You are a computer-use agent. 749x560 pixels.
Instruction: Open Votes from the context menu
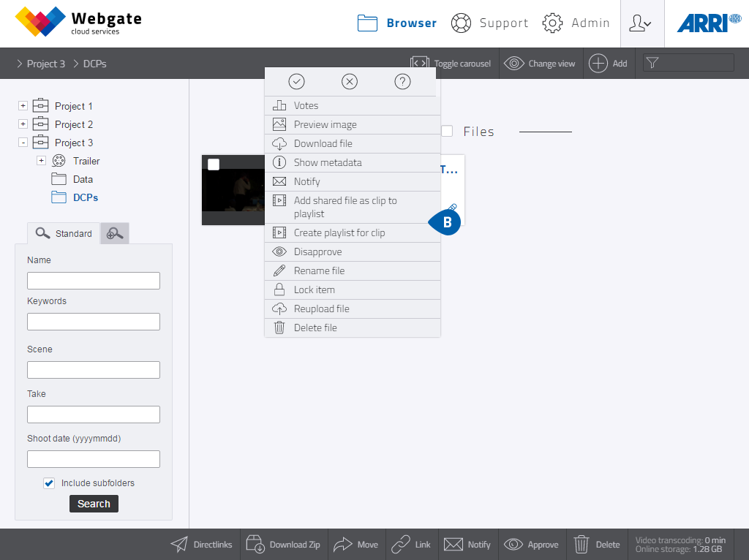click(353, 105)
